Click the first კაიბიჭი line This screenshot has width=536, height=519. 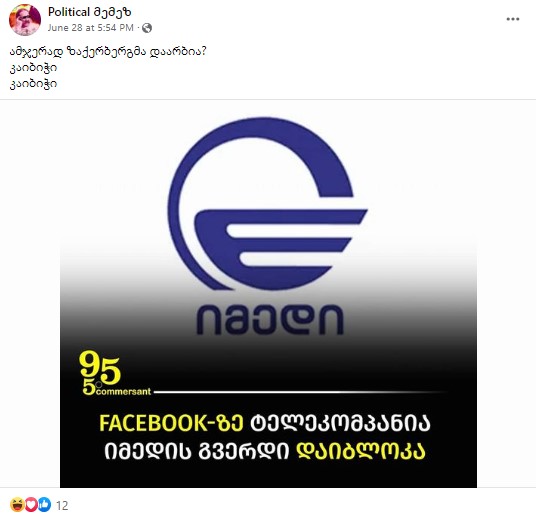[x=33, y=68]
